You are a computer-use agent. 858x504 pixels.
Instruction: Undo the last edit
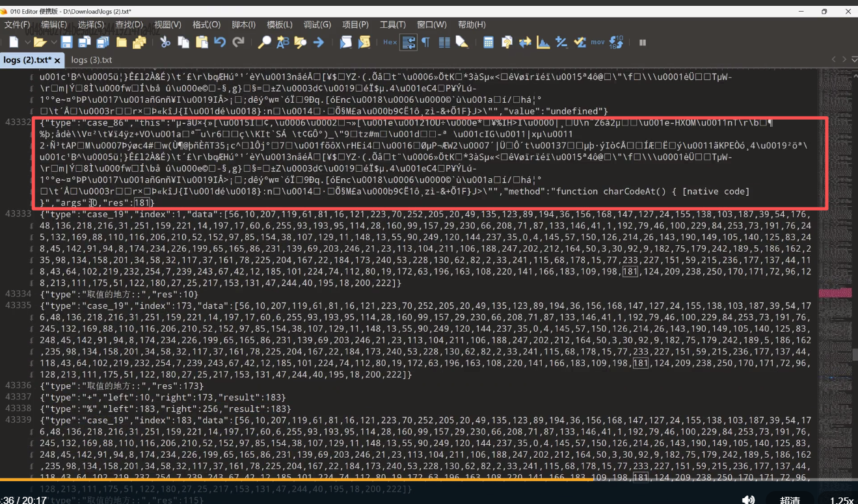coord(220,42)
